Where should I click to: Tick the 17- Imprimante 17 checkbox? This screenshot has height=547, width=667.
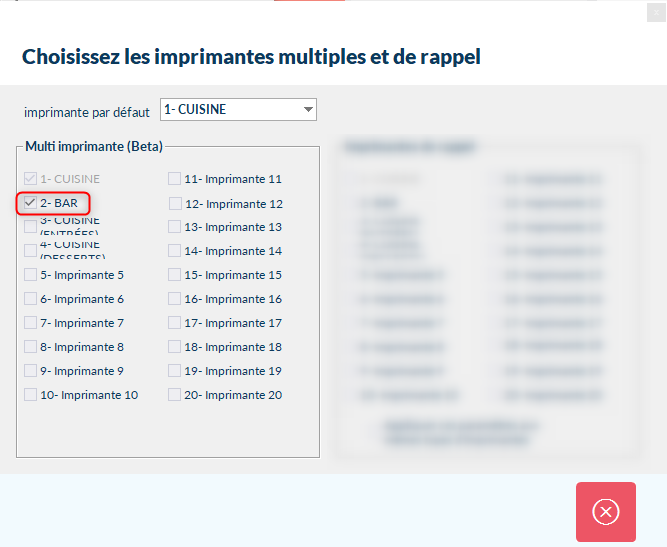[174, 323]
